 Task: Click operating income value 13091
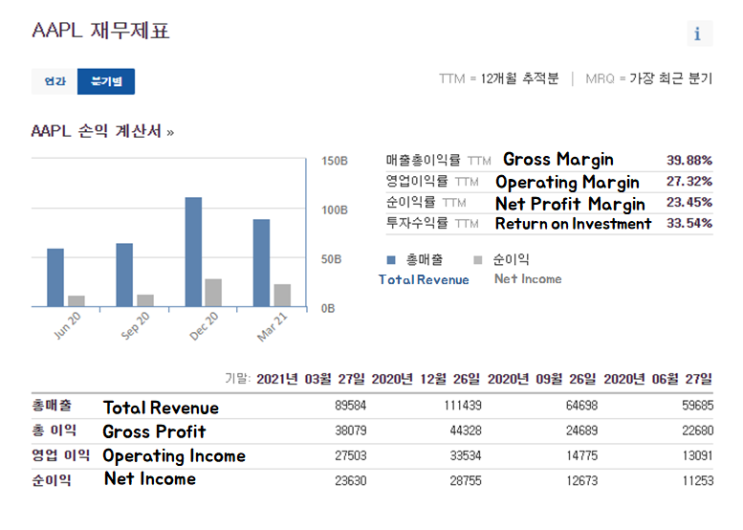pyautogui.click(x=698, y=456)
